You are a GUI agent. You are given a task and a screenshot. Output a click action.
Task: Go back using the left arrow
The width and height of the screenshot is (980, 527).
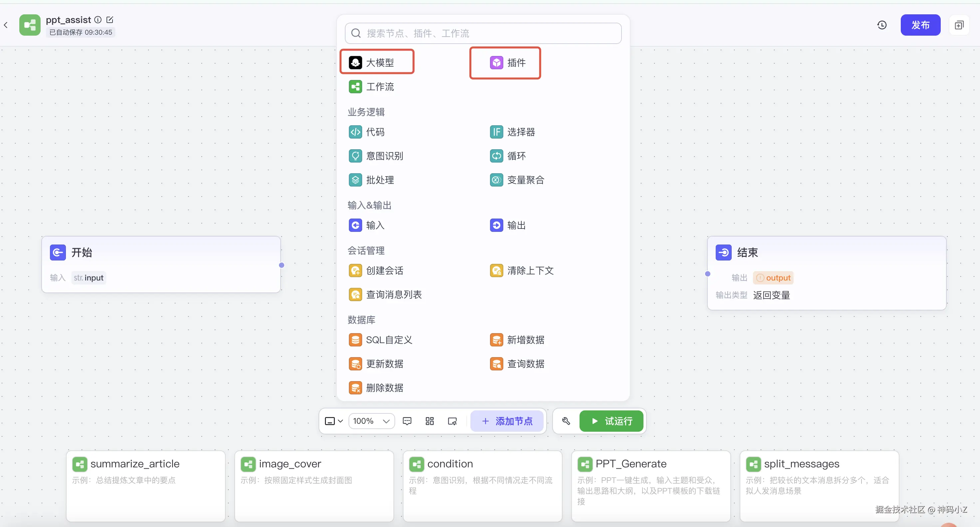click(x=6, y=25)
